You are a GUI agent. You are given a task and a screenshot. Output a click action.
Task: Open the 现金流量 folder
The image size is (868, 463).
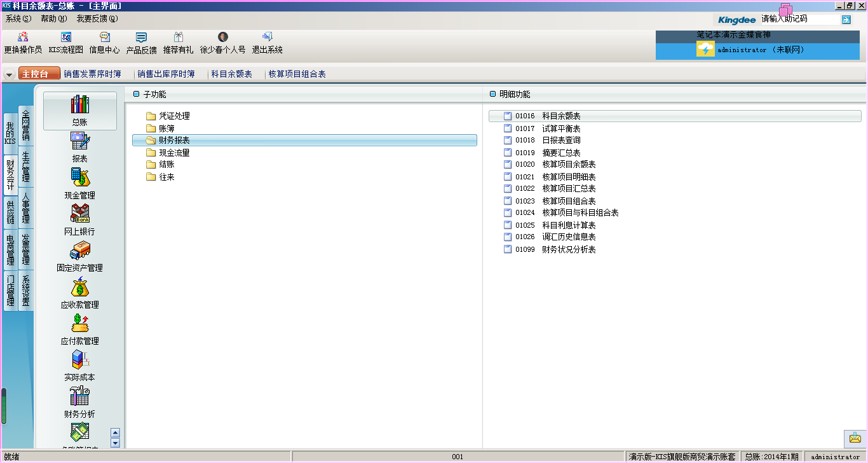(168, 153)
